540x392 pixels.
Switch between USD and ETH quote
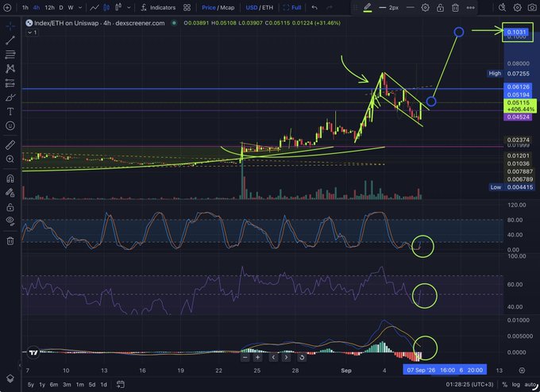pyautogui.click(x=260, y=7)
